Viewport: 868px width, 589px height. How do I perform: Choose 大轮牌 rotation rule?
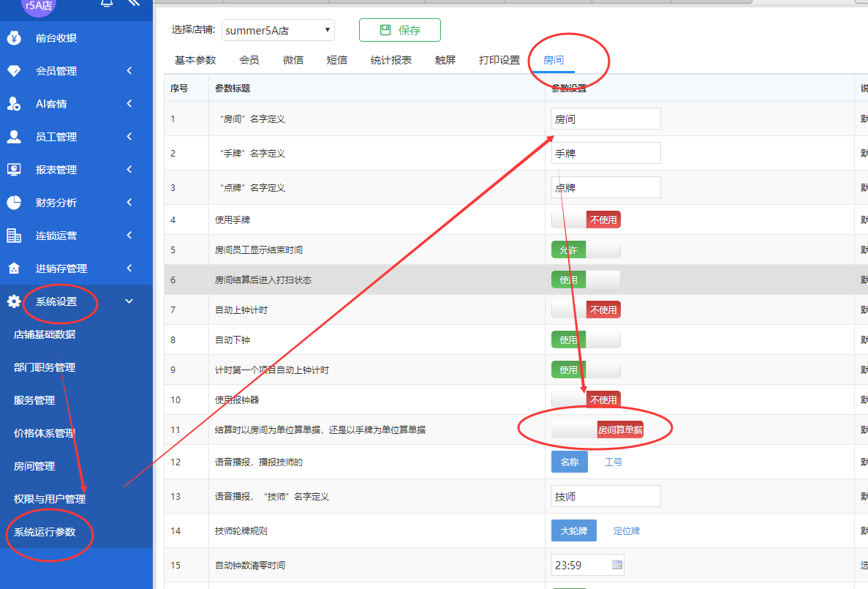(573, 530)
